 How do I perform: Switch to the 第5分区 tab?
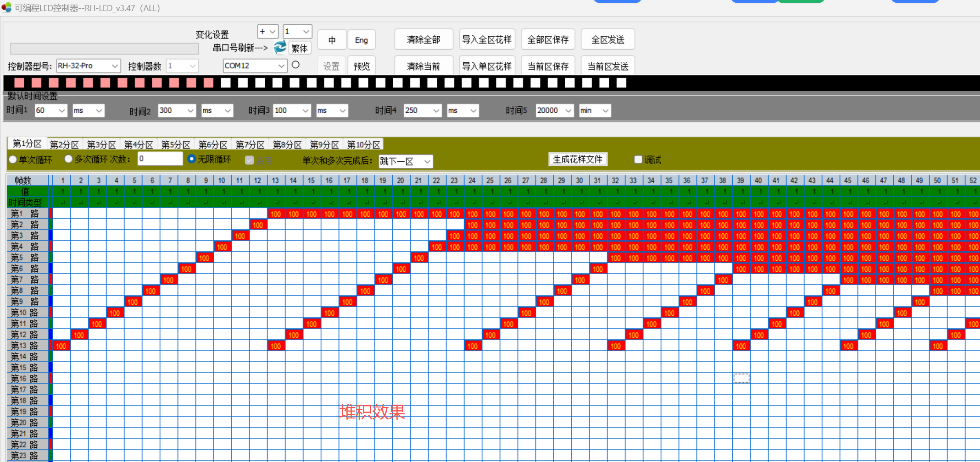click(176, 144)
